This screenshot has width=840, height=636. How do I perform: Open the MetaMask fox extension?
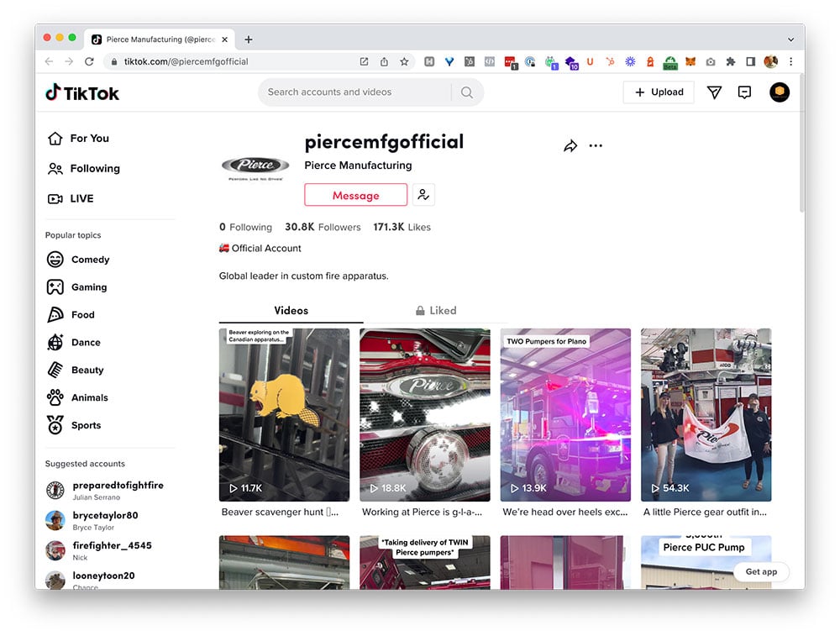click(x=690, y=61)
